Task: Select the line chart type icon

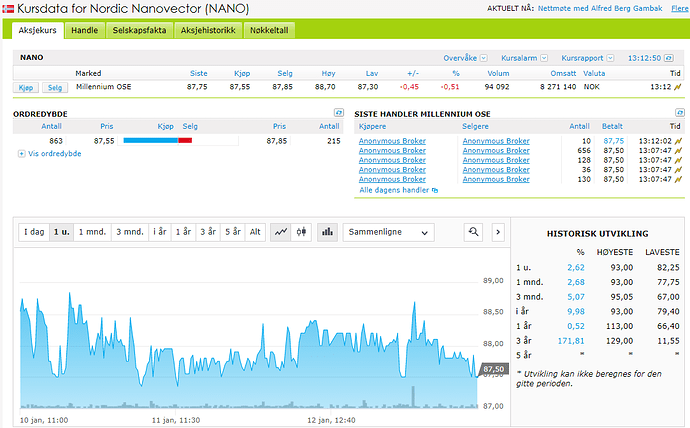Action: click(x=280, y=232)
